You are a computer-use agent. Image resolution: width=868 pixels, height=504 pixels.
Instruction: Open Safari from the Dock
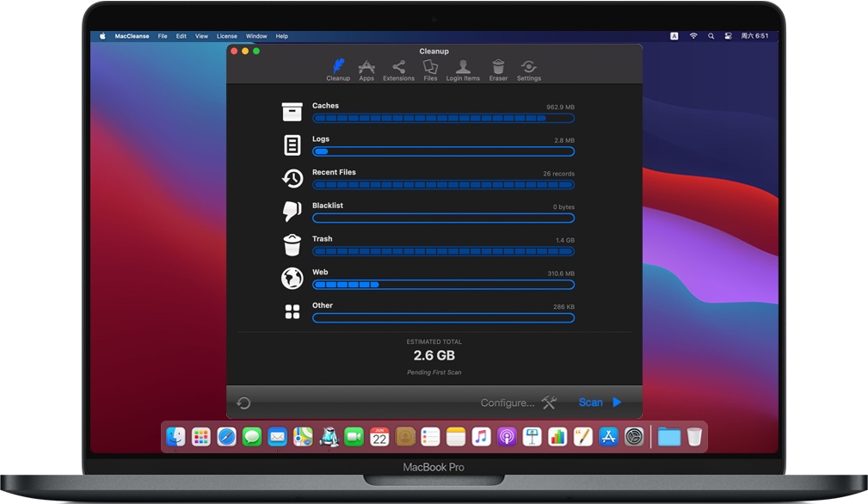tap(226, 437)
